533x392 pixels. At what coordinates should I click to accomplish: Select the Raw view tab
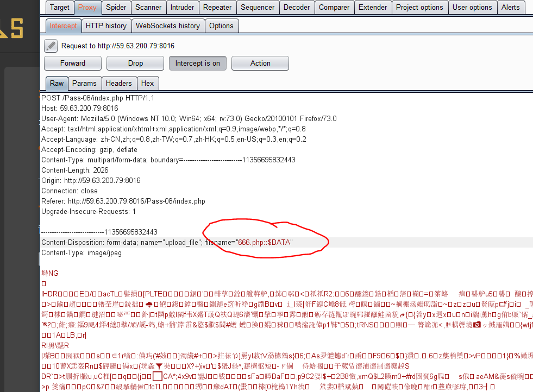(x=57, y=83)
